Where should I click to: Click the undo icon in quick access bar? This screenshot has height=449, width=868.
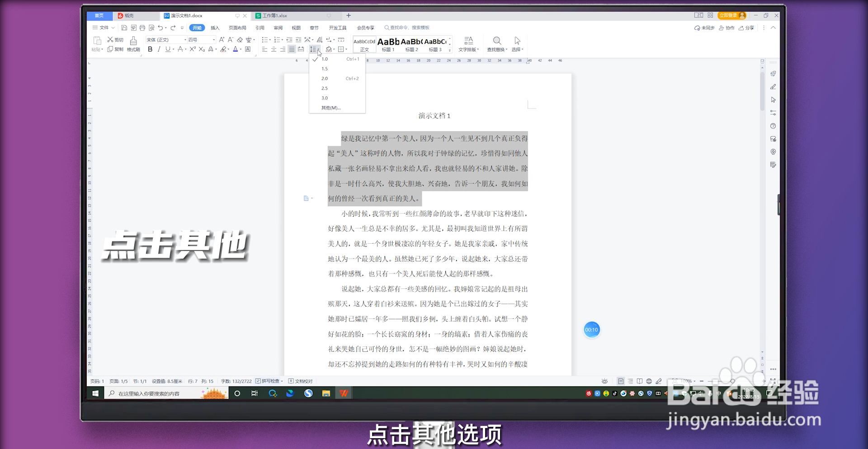coord(161,28)
